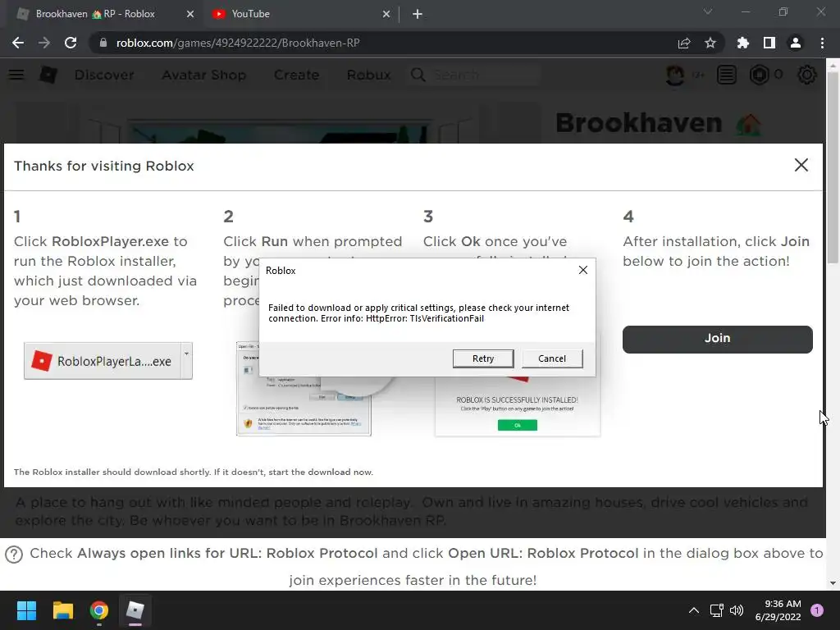Open the Chrome three-dot menu

822,43
